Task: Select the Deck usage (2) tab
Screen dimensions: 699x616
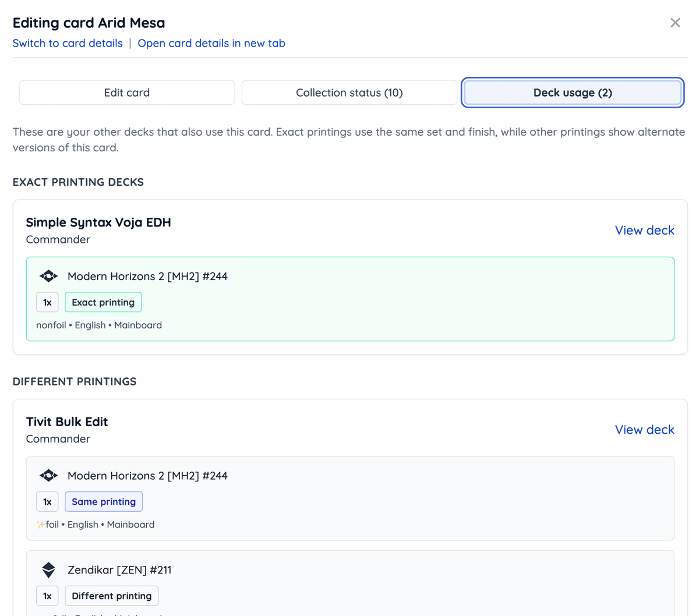Action: (573, 93)
